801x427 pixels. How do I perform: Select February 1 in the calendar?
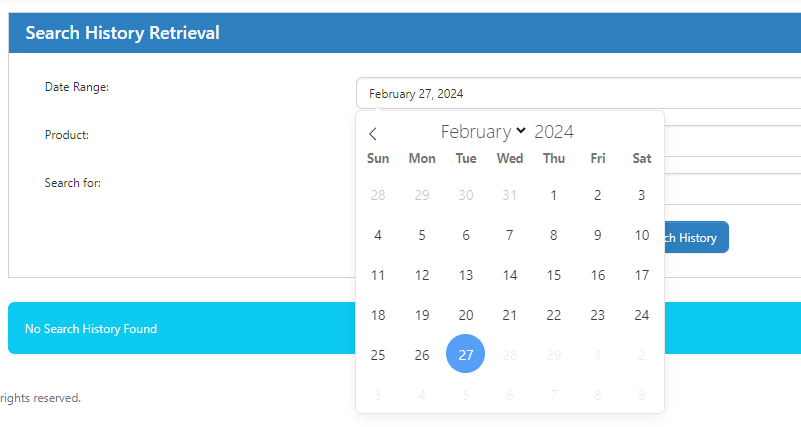[x=554, y=195]
